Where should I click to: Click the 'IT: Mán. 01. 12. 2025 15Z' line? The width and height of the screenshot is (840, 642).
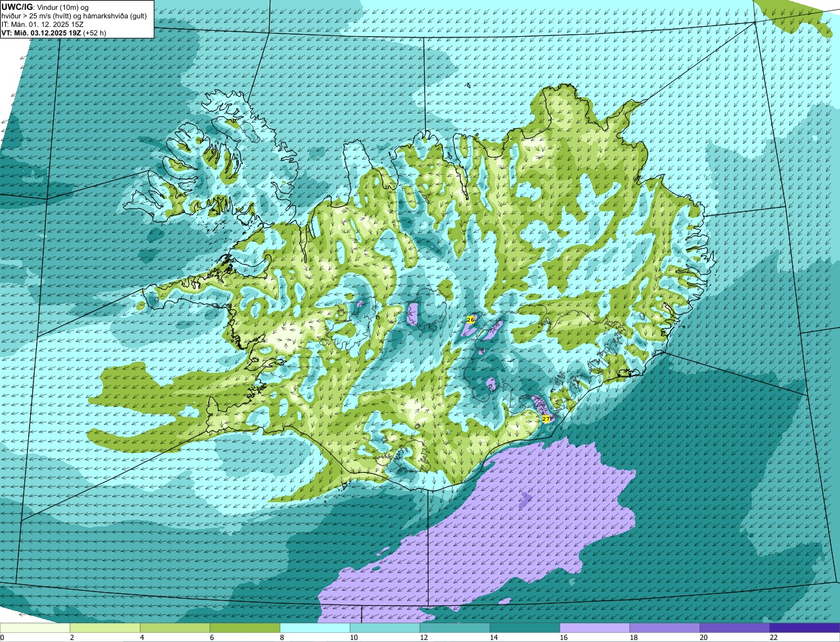(43, 24)
